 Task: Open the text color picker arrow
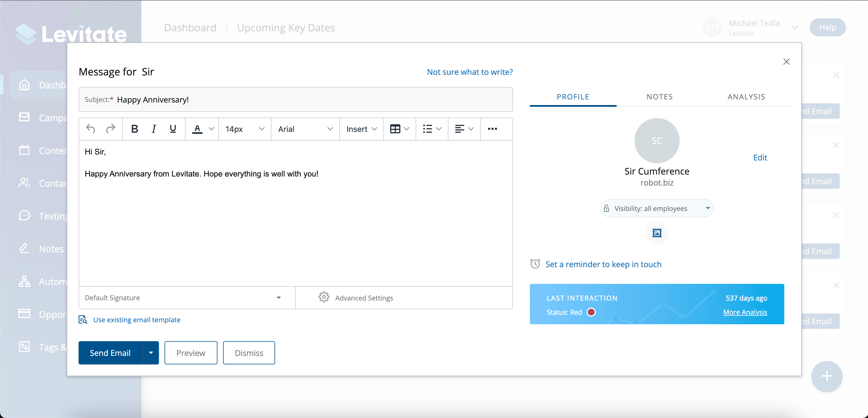[211, 129]
